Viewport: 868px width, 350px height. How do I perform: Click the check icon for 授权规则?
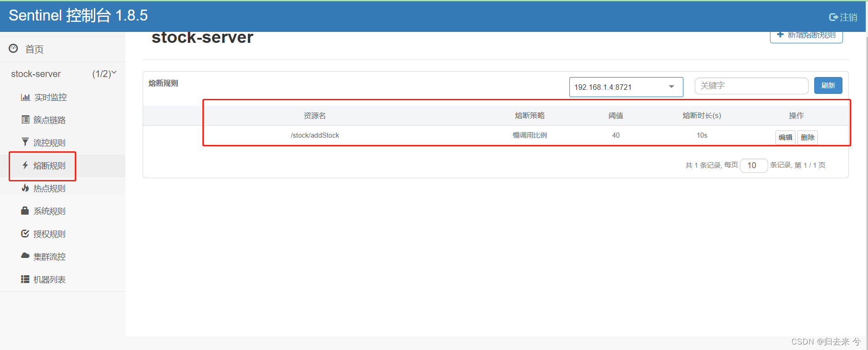pos(25,233)
